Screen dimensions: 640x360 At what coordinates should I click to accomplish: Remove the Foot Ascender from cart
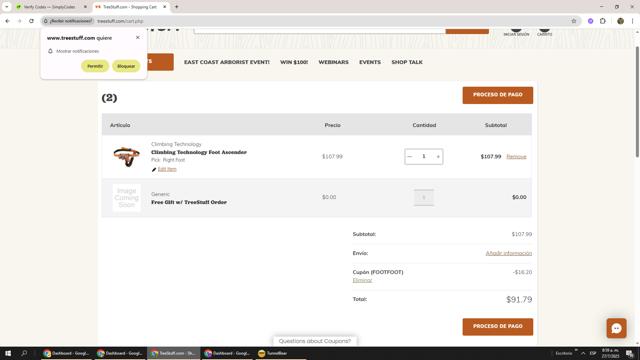point(516,157)
